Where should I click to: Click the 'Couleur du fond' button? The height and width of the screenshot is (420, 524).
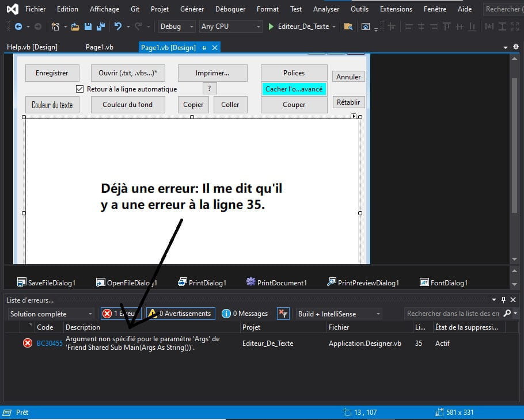(x=128, y=105)
